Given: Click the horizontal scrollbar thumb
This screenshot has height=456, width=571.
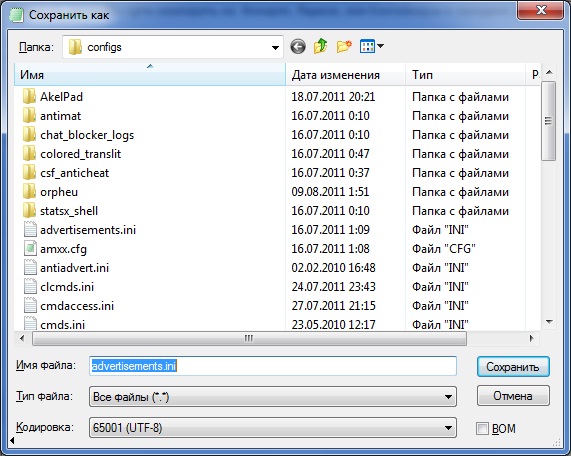Looking at the screenshot, I should [x=249, y=338].
